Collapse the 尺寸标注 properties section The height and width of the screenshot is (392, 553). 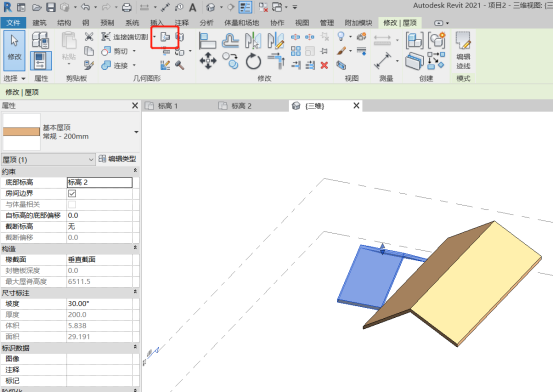click(x=135, y=292)
